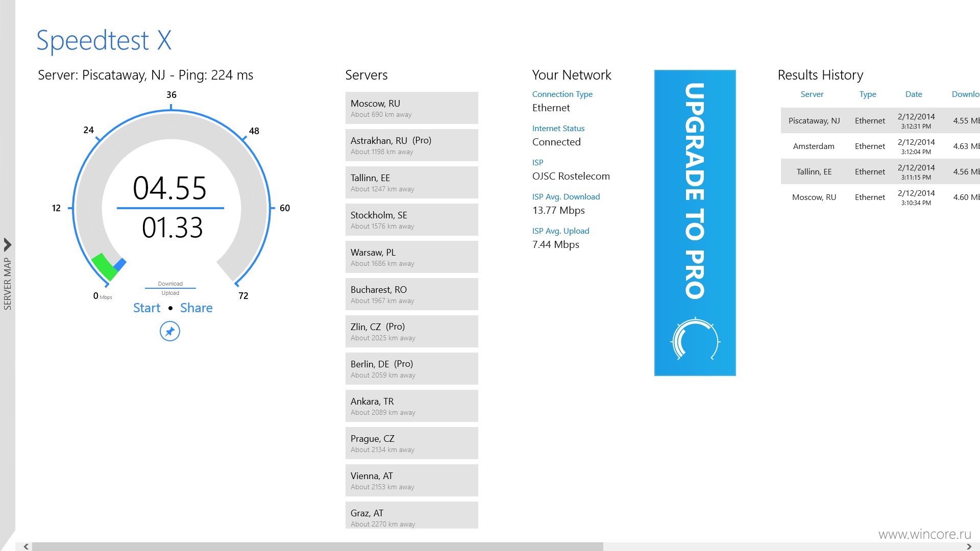Image resolution: width=980 pixels, height=551 pixels.
Task: Choose the Stockholm, SE server
Action: (x=412, y=220)
